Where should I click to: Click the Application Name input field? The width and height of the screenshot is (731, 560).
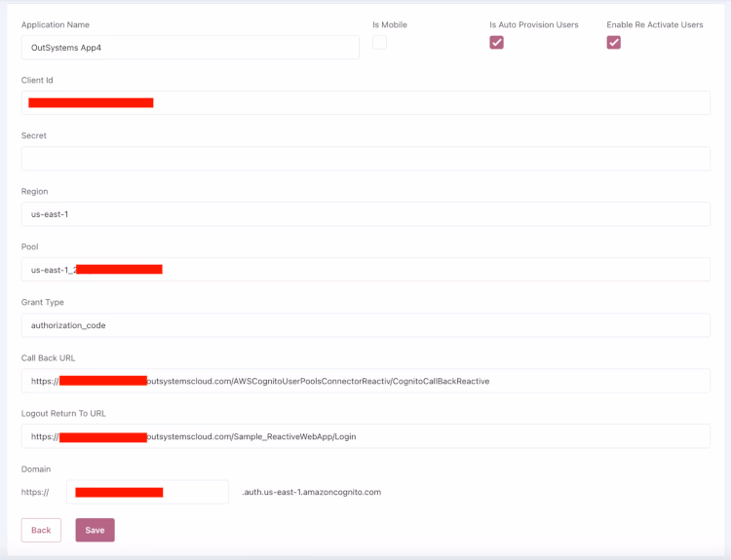click(x=190, y=48)
